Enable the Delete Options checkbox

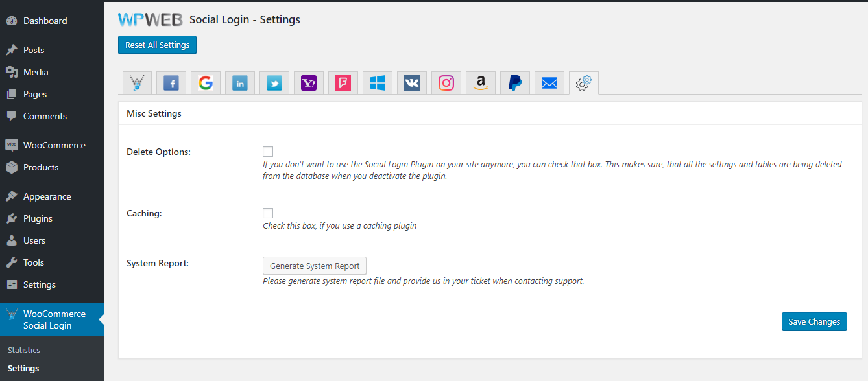pos(268,152)
